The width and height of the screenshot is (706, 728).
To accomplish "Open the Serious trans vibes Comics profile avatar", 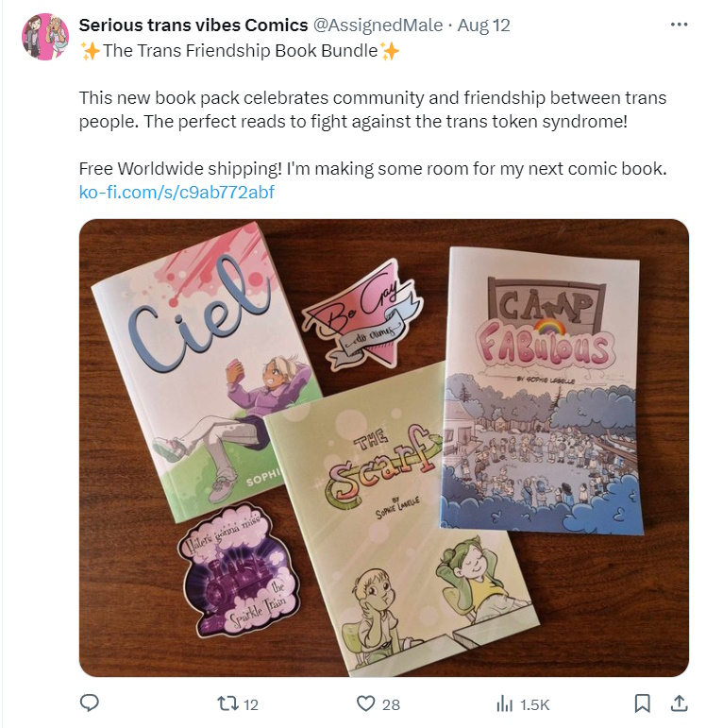I will (45, 37).
